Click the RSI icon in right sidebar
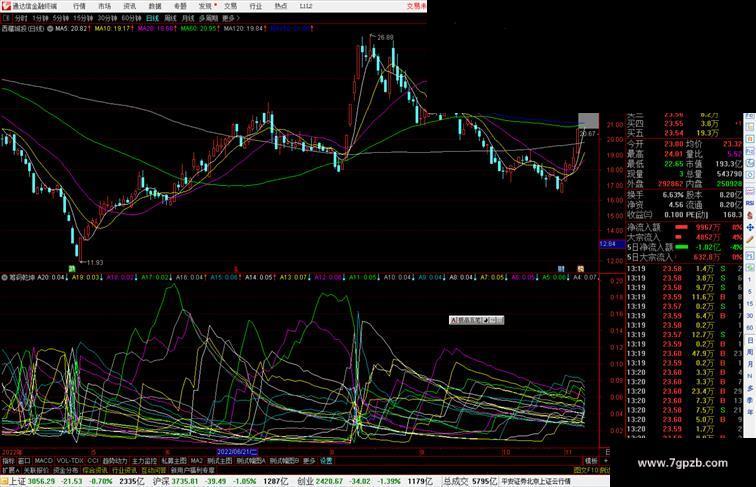This screenshot has width=756, height=487. coord(750,203)
